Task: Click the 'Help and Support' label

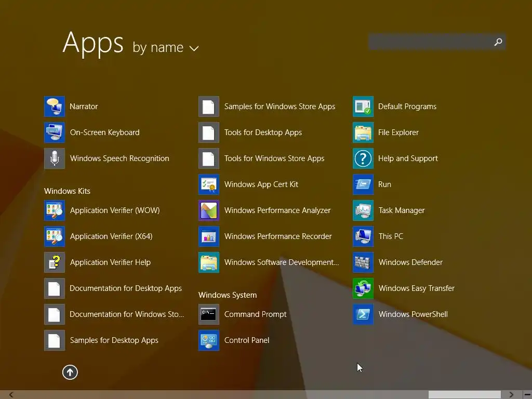Action: 408,158
